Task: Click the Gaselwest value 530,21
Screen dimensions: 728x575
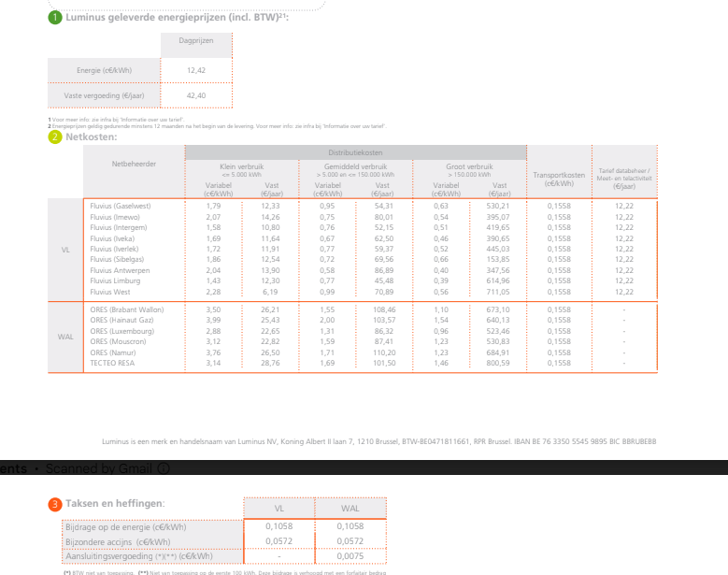Action: click(x=498, y=206)
